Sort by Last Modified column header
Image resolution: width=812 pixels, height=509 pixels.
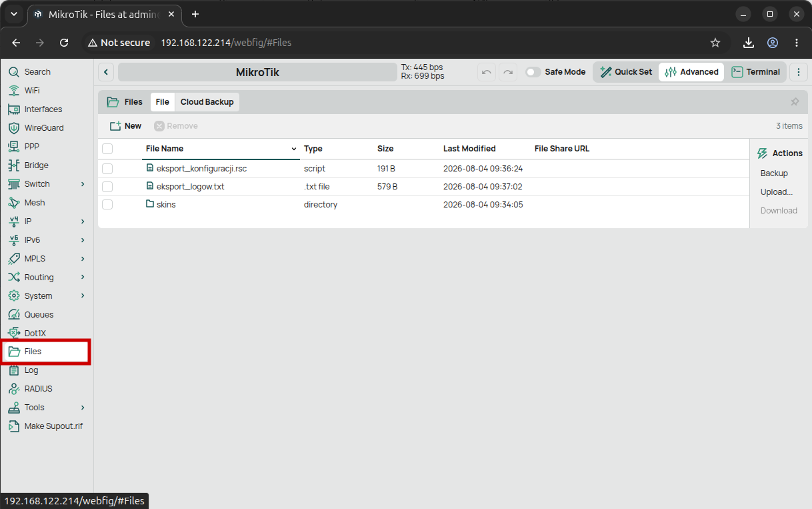pos(469,149)
